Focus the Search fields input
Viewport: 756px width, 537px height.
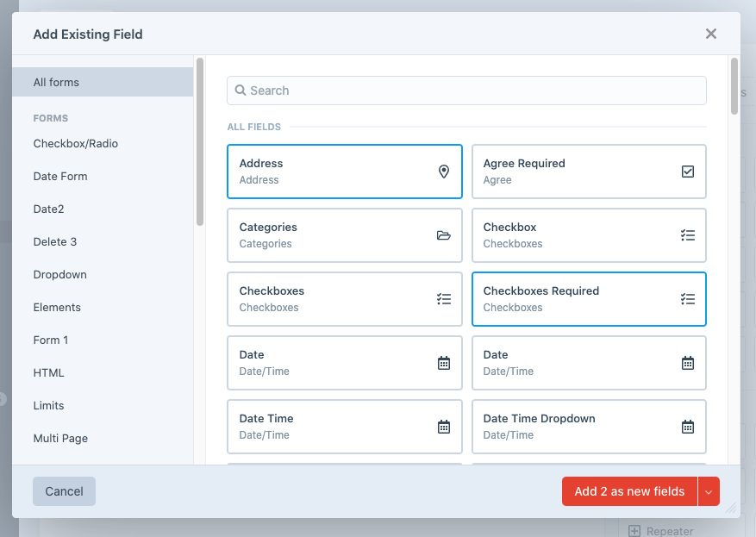pyautogui.click(x=466, y=91)
